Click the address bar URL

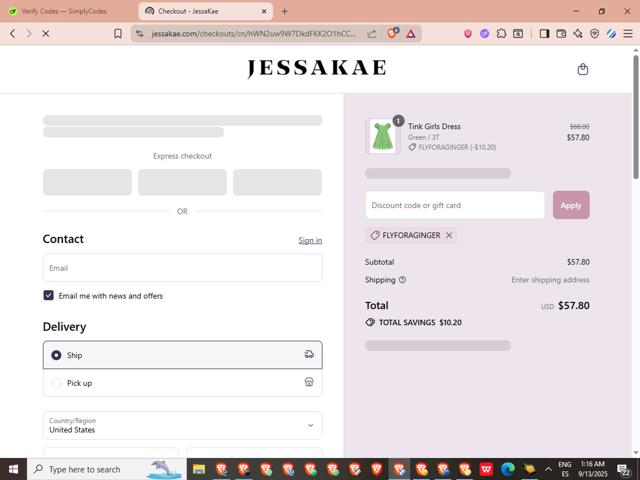(253, 33)
